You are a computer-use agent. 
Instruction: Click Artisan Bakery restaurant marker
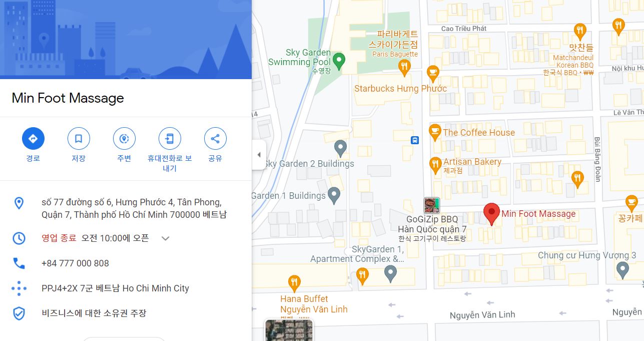coord(436,165)
